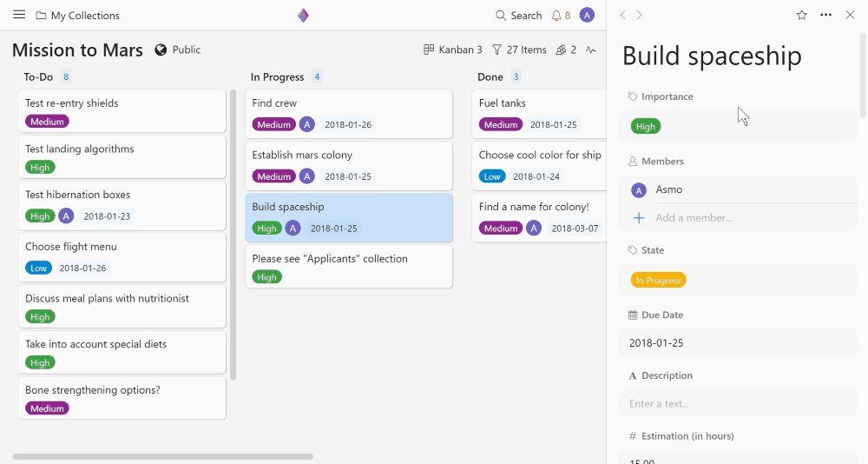Edit the Due Date value 2018-01-25

737,342
